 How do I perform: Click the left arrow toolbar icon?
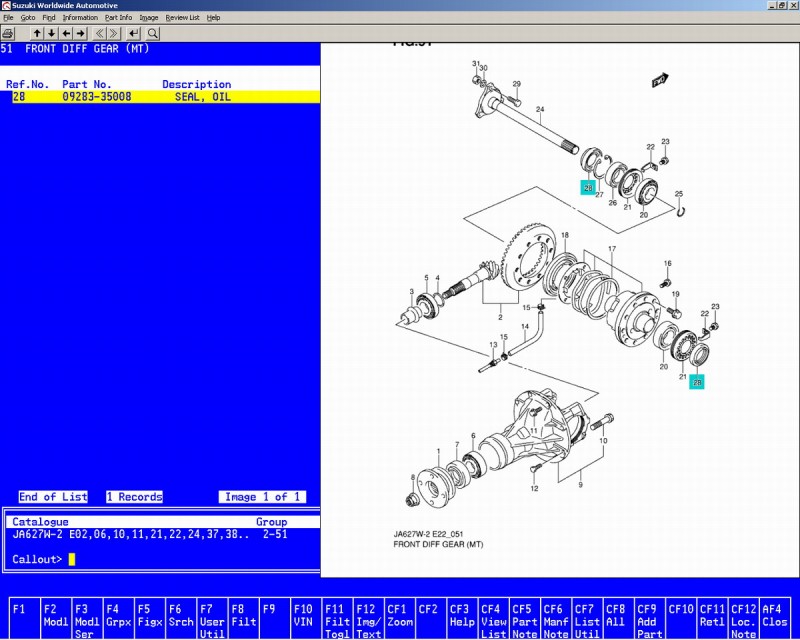(x=66, y=34)
